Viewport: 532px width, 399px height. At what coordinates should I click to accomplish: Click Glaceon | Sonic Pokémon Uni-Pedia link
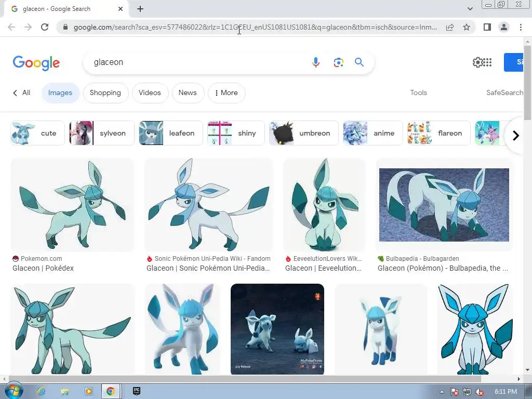[x=208, y=268]
